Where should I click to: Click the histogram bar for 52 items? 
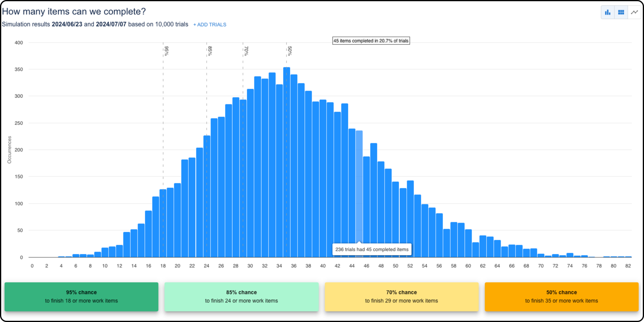pyautogui.click(x=410, y=219)
